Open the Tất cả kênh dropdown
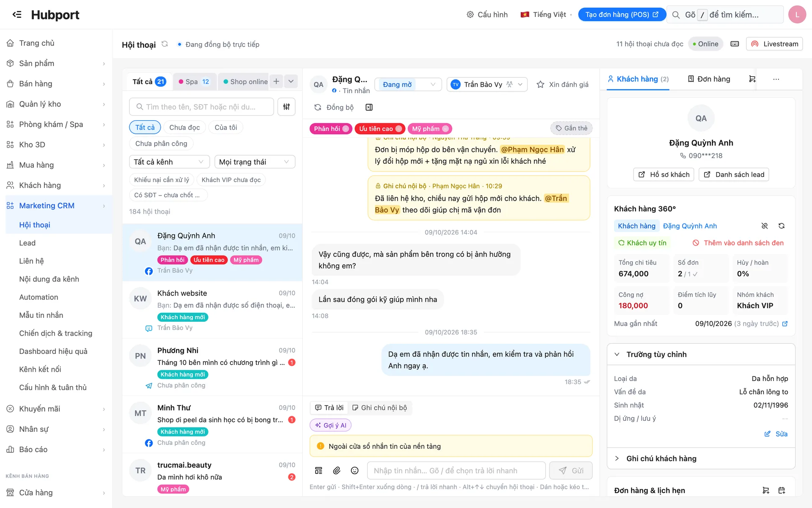Image resolution: width=812 pixels, height=508 pixels. [170, 162]
